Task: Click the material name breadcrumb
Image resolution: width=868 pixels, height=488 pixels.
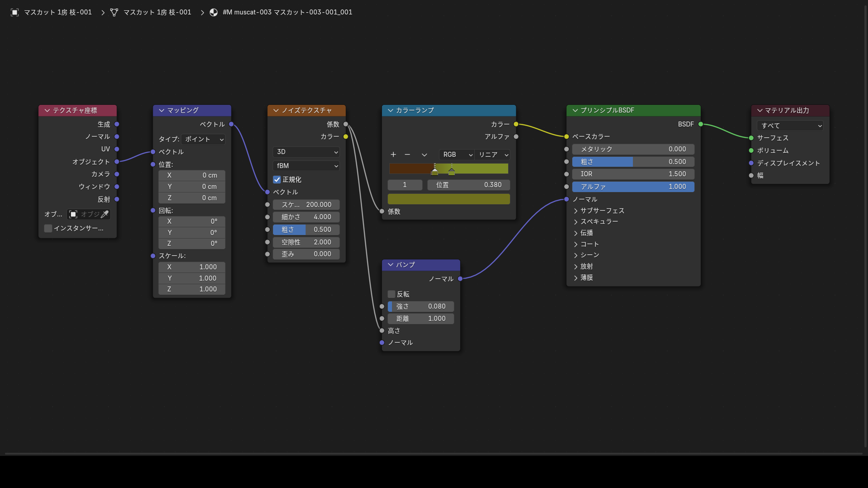Action: point(288,12)
